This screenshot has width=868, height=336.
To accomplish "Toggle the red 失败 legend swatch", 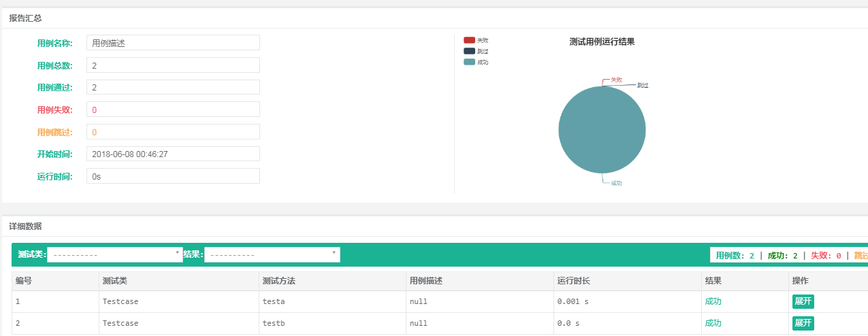I will 469,40.
